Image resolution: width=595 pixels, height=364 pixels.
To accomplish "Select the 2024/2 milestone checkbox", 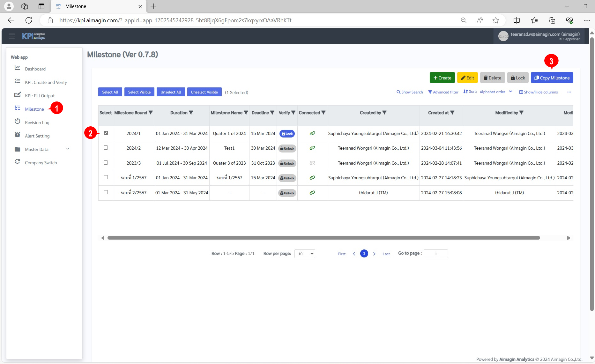I will tap(106, 148).
